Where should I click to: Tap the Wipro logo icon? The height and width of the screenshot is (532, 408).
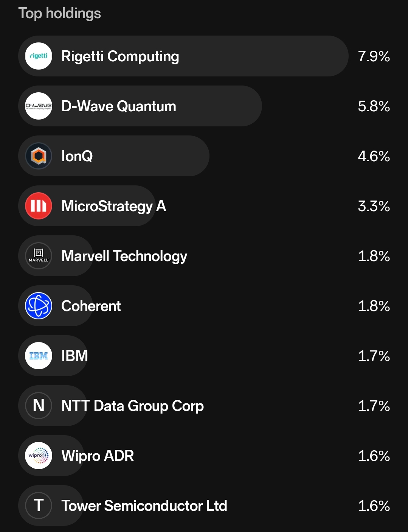[x=39, y=456]
